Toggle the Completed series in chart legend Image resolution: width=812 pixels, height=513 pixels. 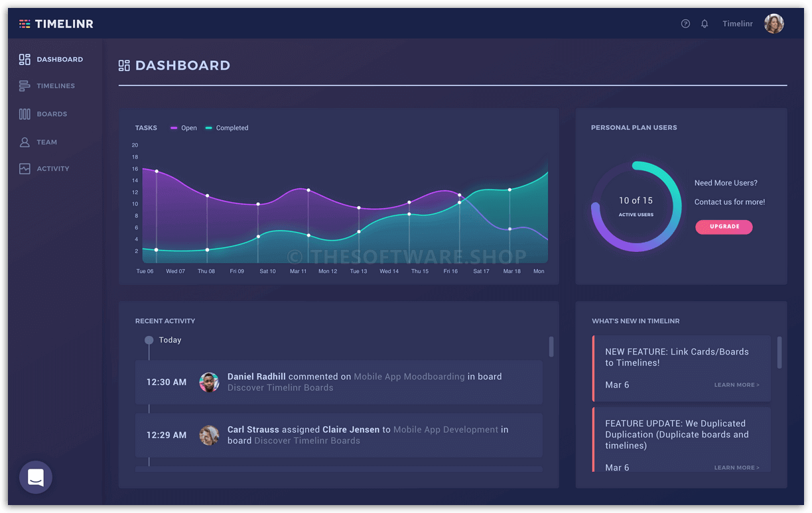point(227,128)
